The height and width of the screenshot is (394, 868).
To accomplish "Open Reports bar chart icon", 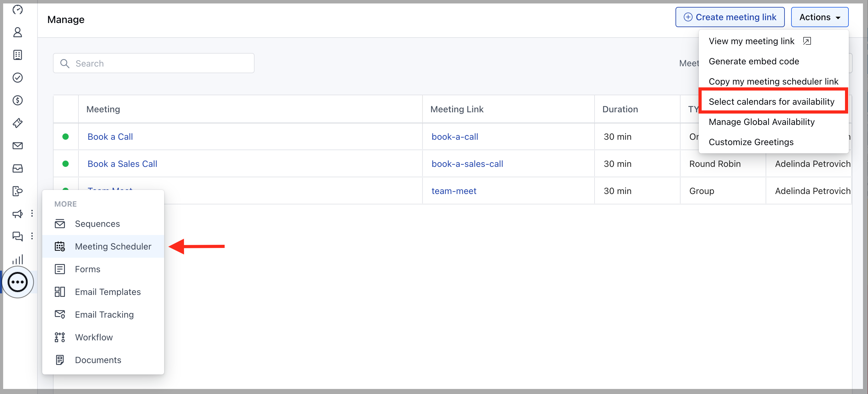I will click(x=18, y=259).
